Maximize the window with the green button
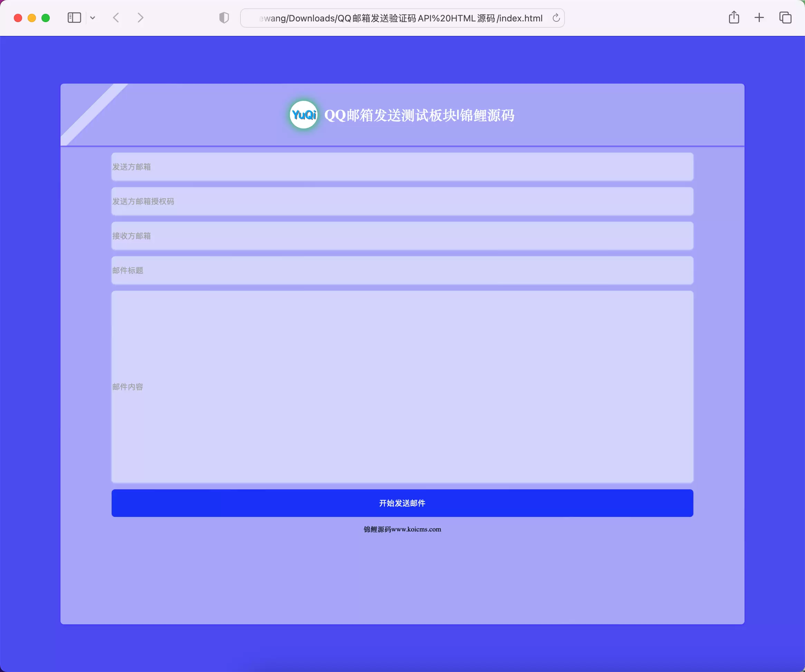805x672 pixels. [x=46, y=18]
